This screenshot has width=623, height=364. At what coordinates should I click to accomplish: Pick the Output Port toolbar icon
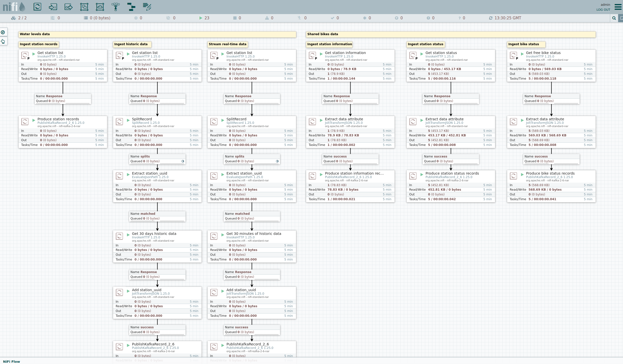click(x=68, y=7)
